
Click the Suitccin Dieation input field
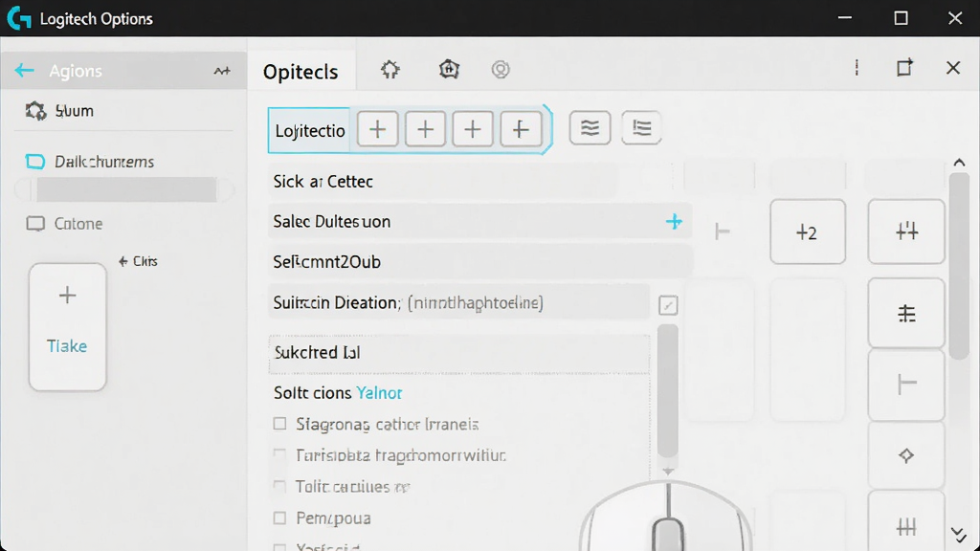click(459, 302)
